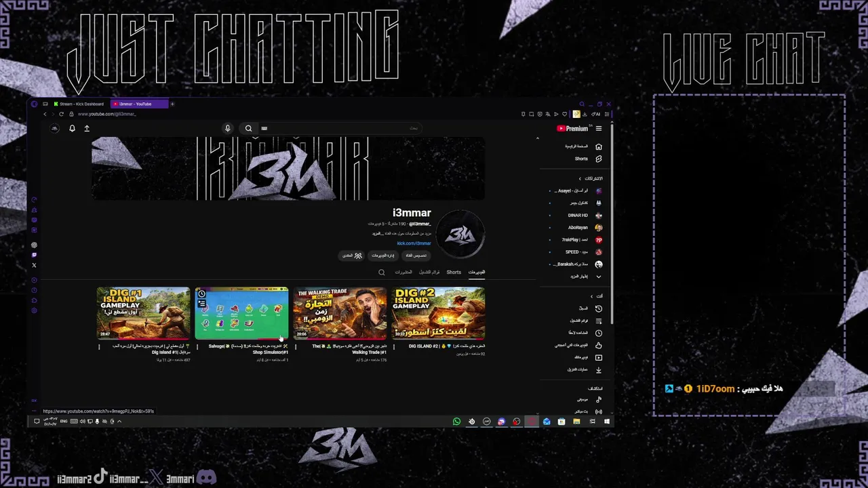Reload the page in browser toolbar
The height and width of the screenshot is (488, 868).
[x=61, y=114]
